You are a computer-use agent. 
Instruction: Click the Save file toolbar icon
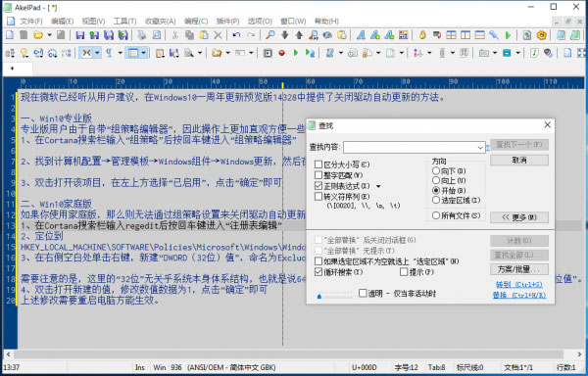80,35
